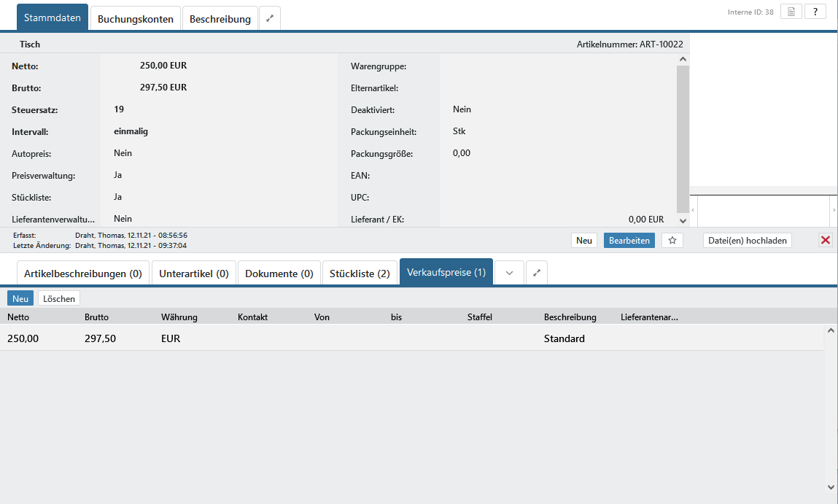Viewport: 838px width, 504px height.
Task: Click the expand arrows icon beside Beschreibung tab
Action: point(269,19)
